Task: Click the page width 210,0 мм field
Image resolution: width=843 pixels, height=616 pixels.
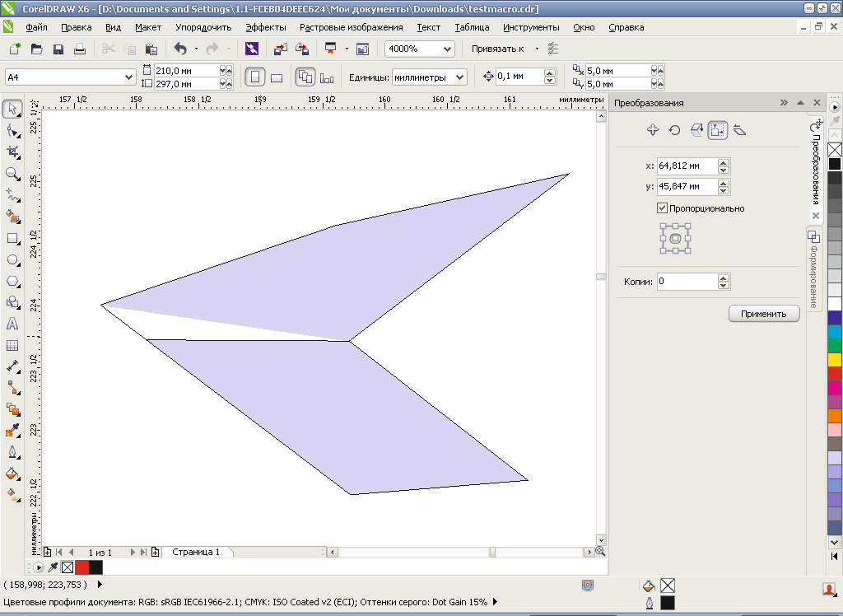Action: pyautogui.click(x=187, y=71)
